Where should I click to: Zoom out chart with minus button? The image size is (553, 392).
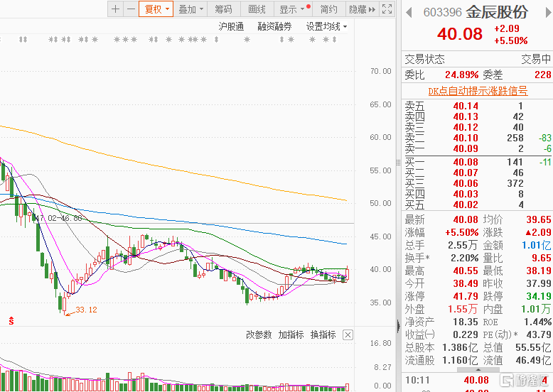131,9
